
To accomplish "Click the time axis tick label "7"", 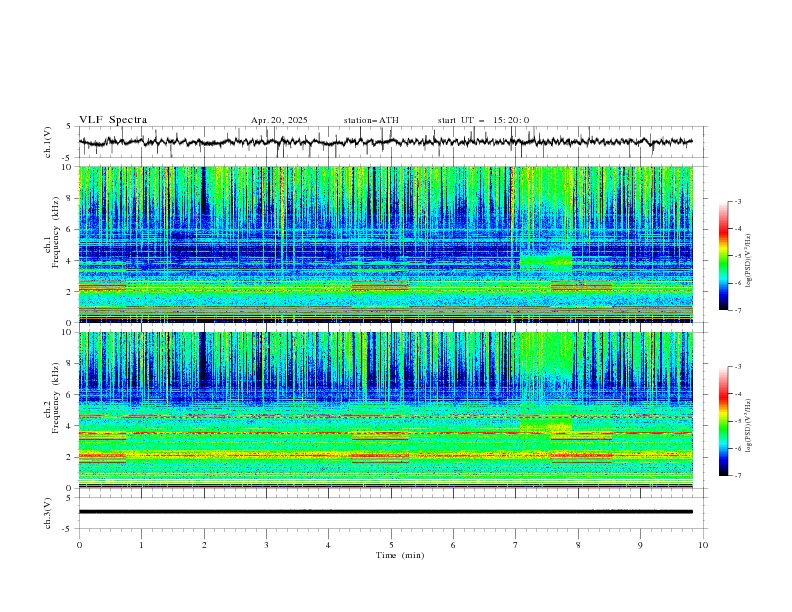I will click(516, 545).
